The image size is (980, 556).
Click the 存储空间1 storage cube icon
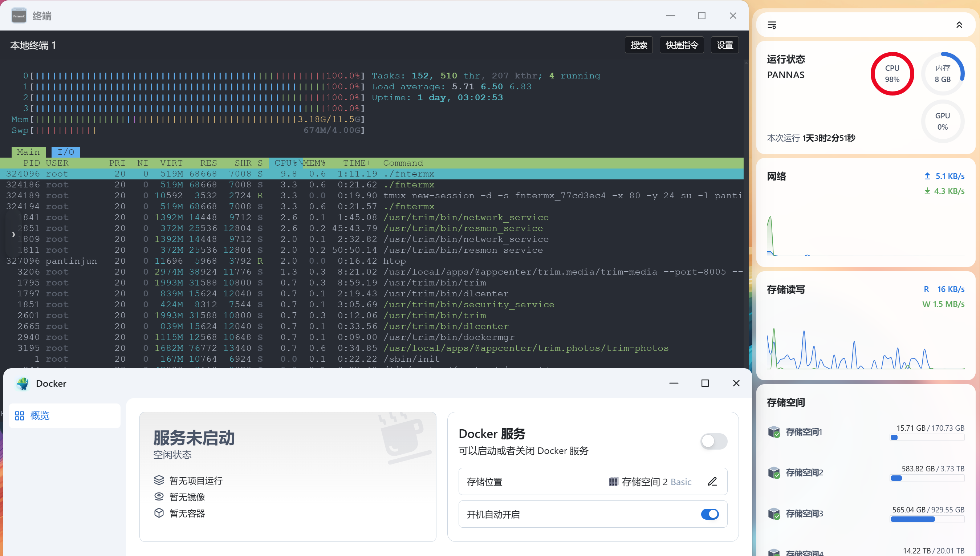pyautogui.click(x=774, y=432)
